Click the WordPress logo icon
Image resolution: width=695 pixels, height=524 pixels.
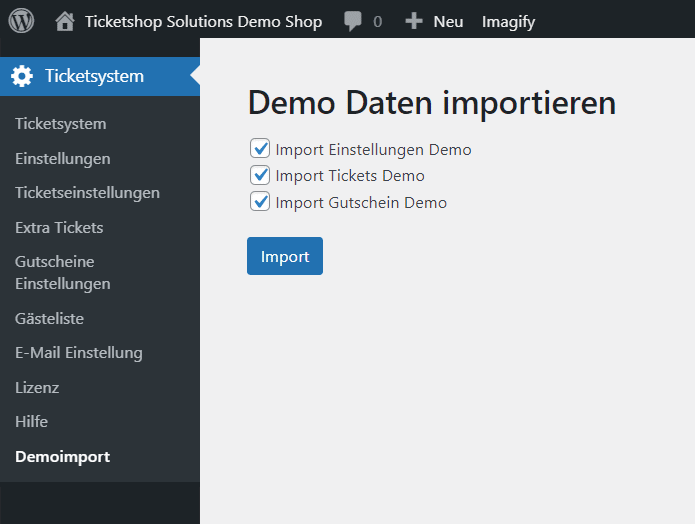pos(21,21)
